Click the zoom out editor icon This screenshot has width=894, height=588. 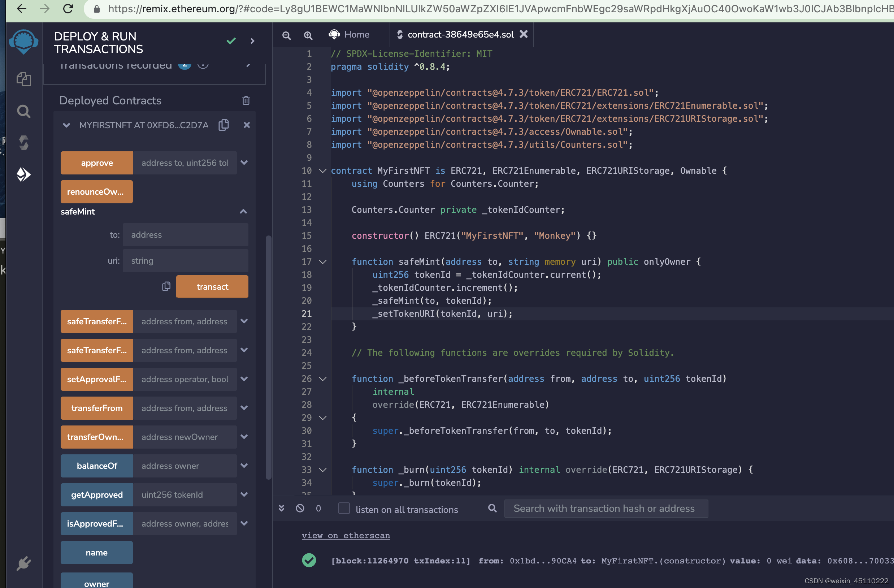[x=287, y=35]
